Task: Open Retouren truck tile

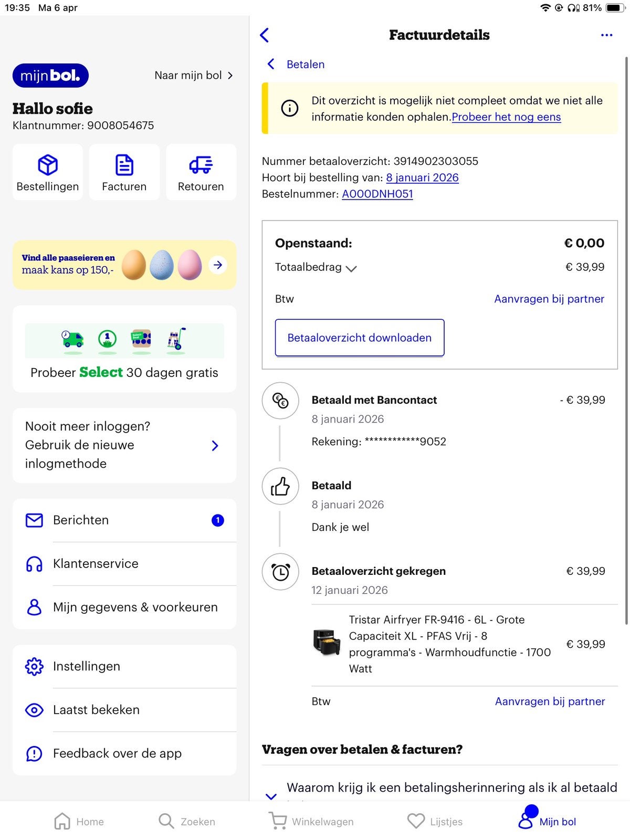Action: (x=201, y=172)
